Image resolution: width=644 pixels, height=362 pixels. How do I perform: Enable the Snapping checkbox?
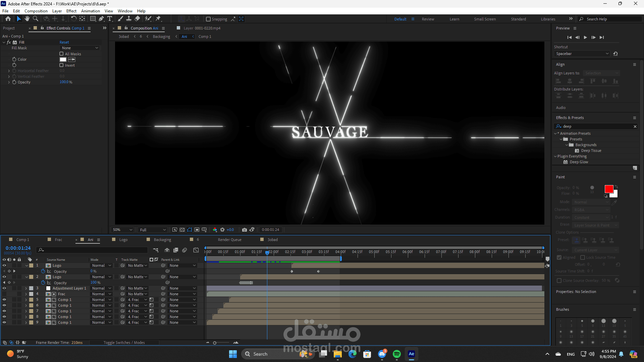point(208,19)
